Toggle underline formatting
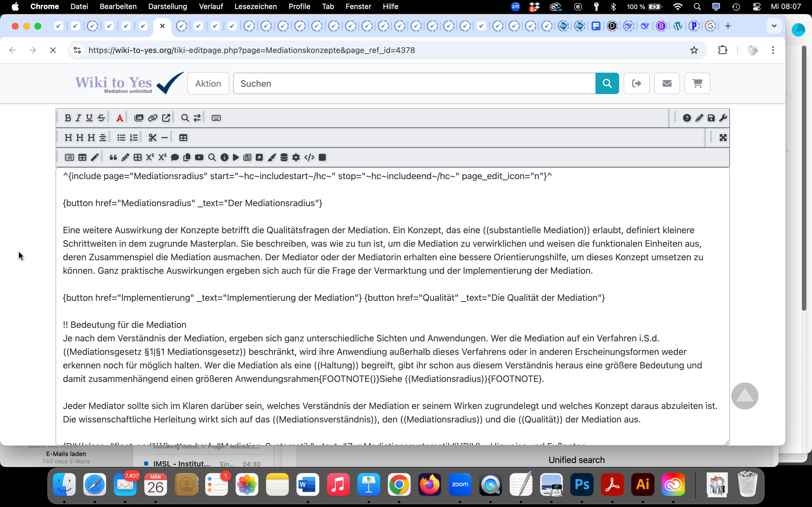This screenshot has height=507, width=812. (89, 118)
